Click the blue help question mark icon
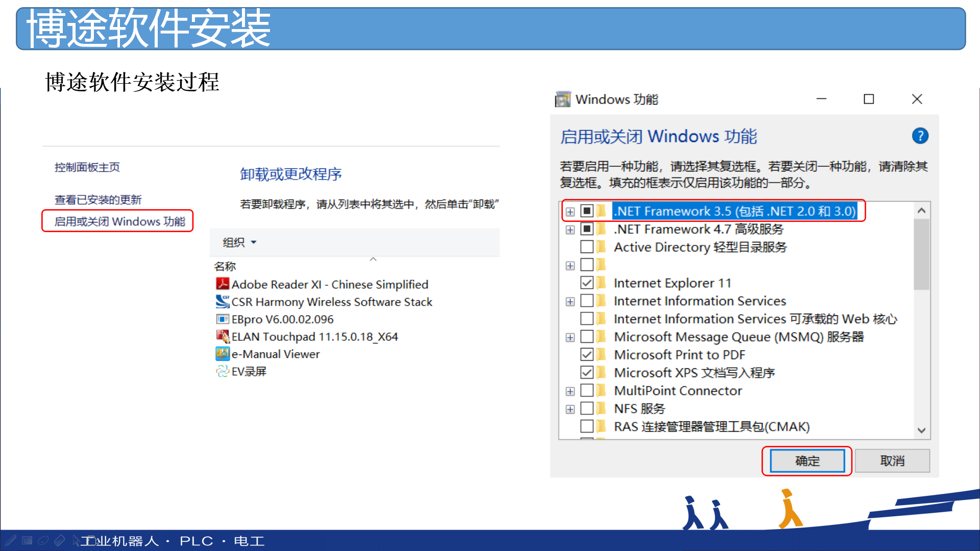Viewport: 980px width, 551px height. click(920, 136)
